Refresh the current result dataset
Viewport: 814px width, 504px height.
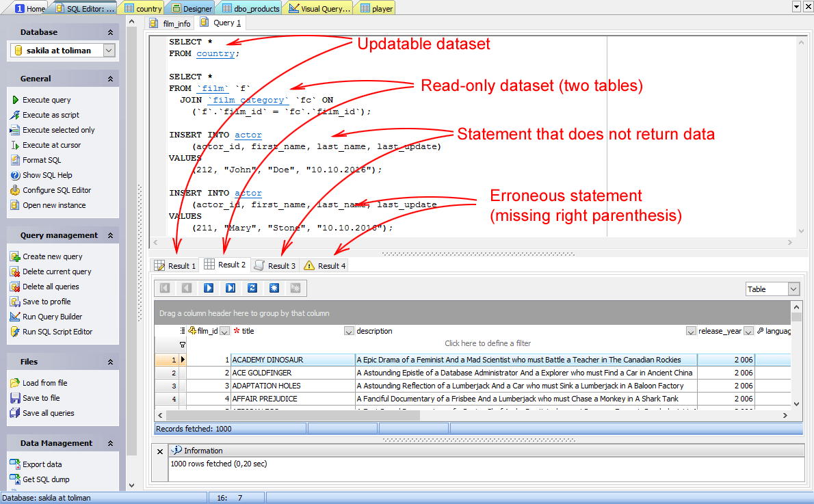point(252,288)
